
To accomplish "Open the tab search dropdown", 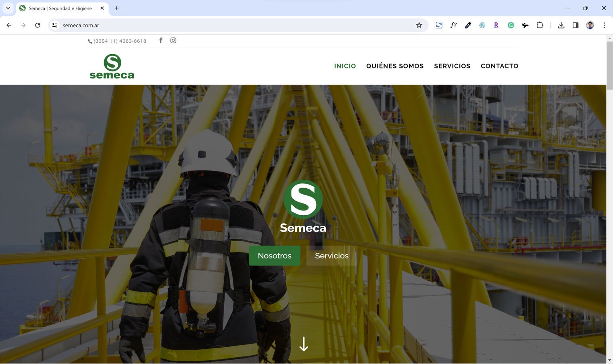I will [8, 8].
